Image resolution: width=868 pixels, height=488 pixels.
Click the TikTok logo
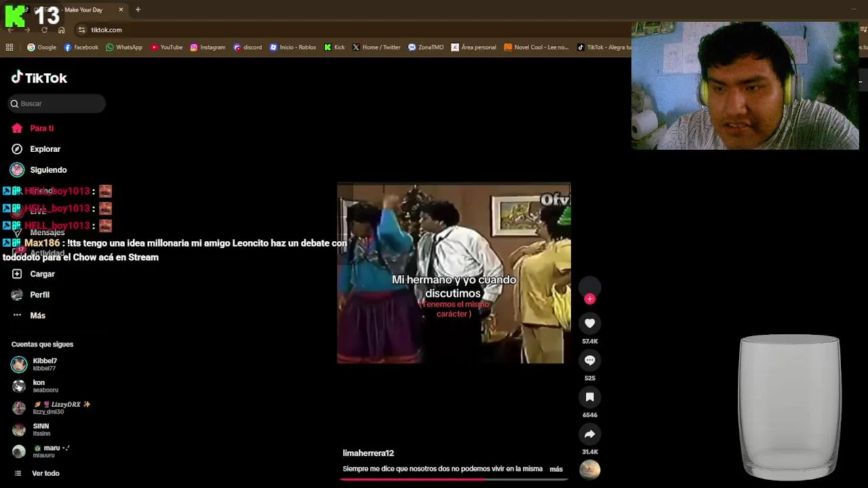click(x=39, y=78)
